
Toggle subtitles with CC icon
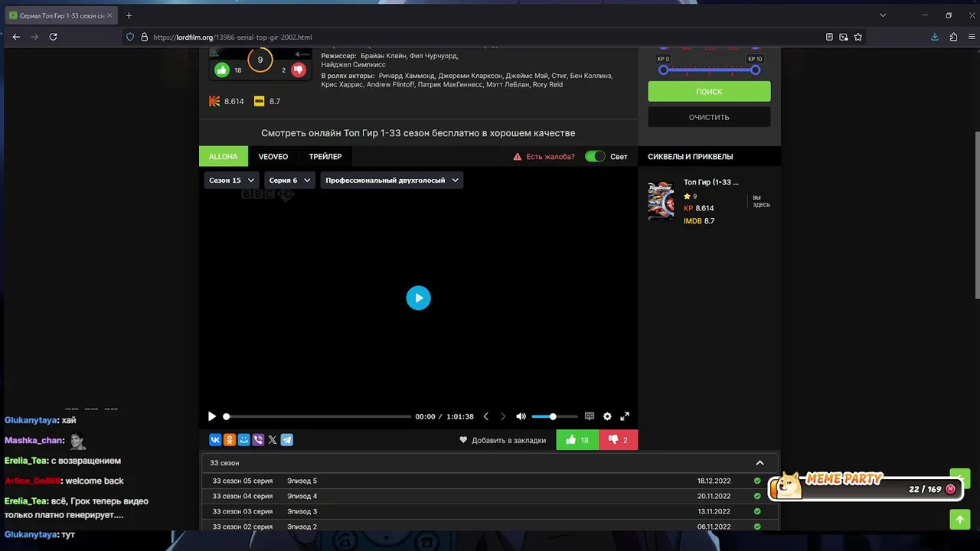tap(590, 416)
